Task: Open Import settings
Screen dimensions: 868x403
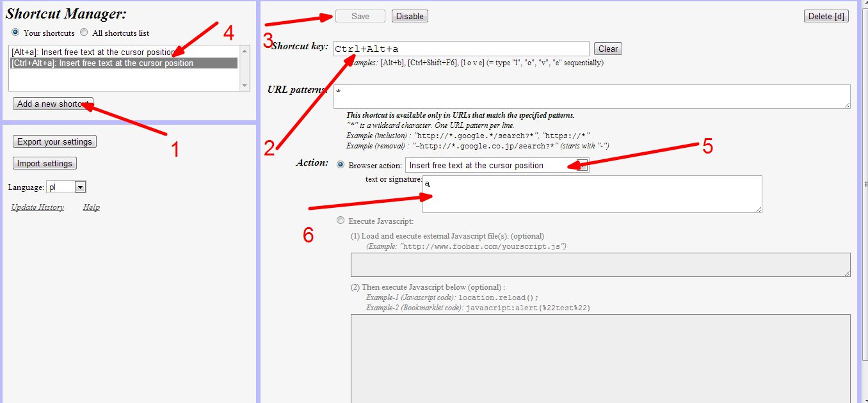Action: click(44, 164)
